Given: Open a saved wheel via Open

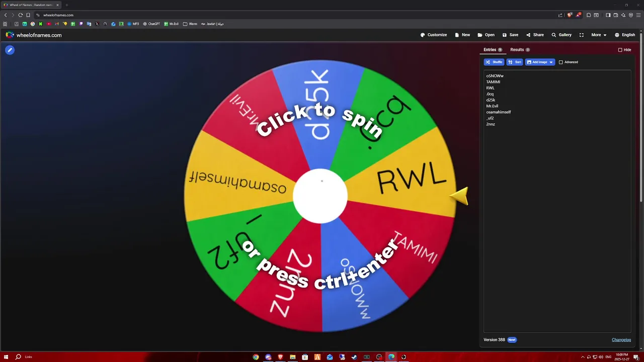Looking at the screenshot, I should pyautogui.click(x=486, y=35).
